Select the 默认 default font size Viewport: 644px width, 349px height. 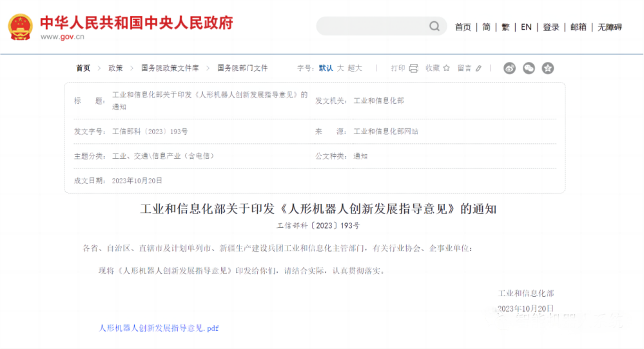[x=326, y=68]
